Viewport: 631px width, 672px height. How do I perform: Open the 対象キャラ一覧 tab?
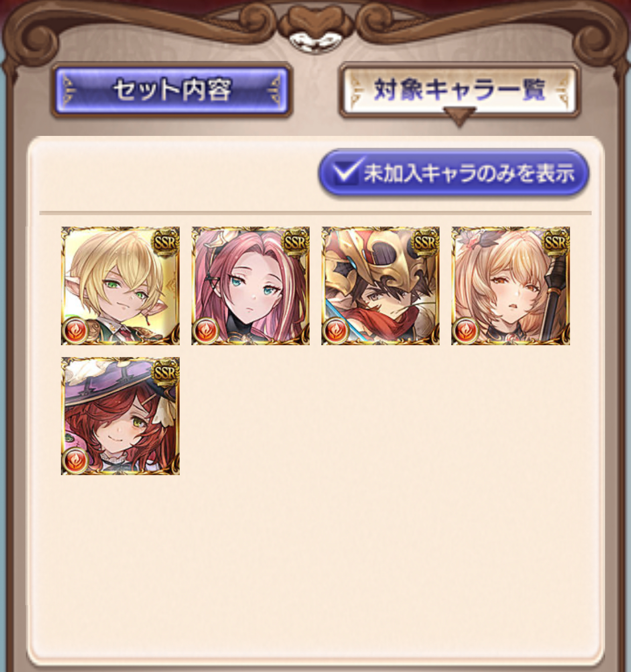pos(459,90)
